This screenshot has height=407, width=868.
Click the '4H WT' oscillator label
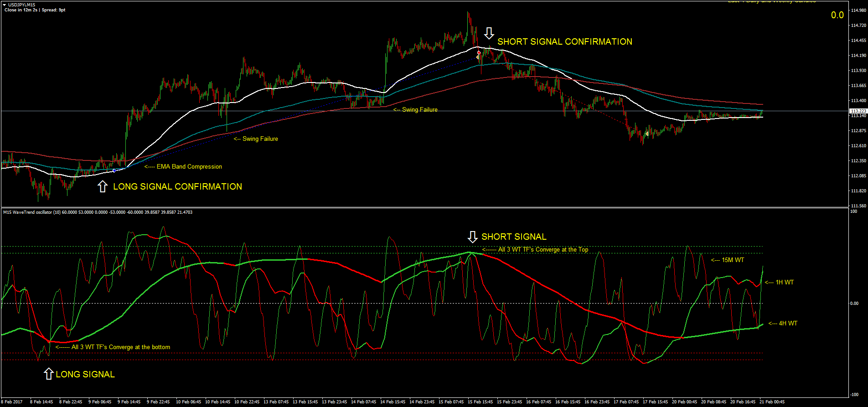(783, 324)
